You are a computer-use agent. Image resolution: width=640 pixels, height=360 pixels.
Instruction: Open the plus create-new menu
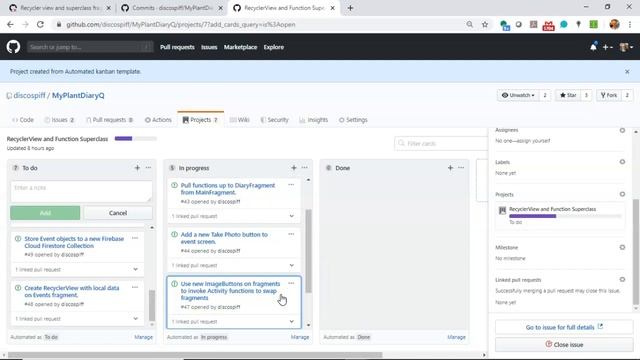coord(607,47)
